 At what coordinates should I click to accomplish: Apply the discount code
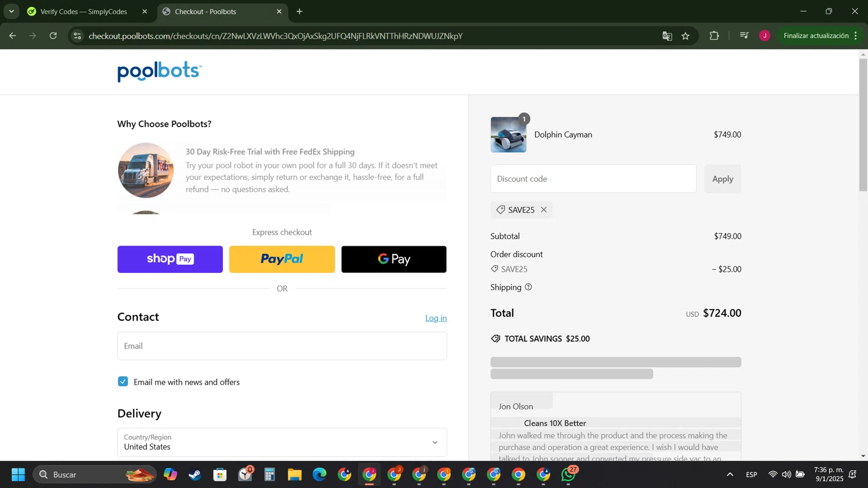coord(722,179)
